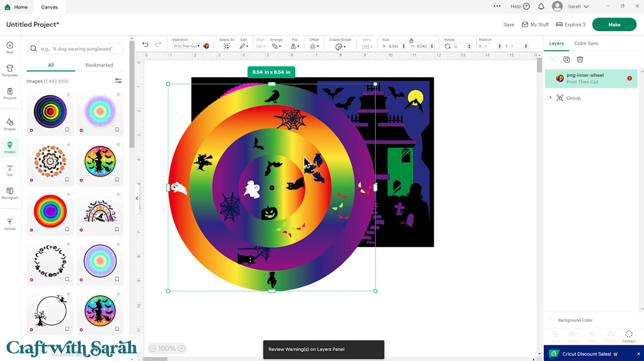Open the Monogram tool
Viewport: 644px width, 361px height.
pos(9,193)
